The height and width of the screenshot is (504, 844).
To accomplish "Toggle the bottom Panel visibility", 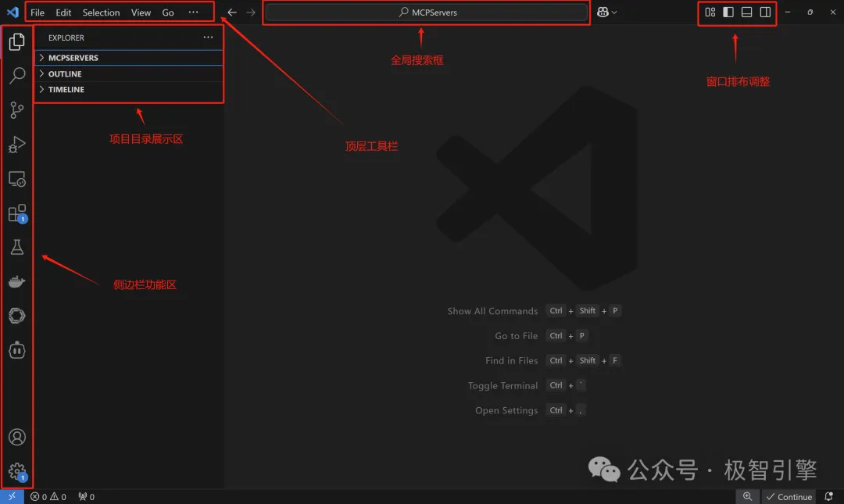I will coord(746,12).
